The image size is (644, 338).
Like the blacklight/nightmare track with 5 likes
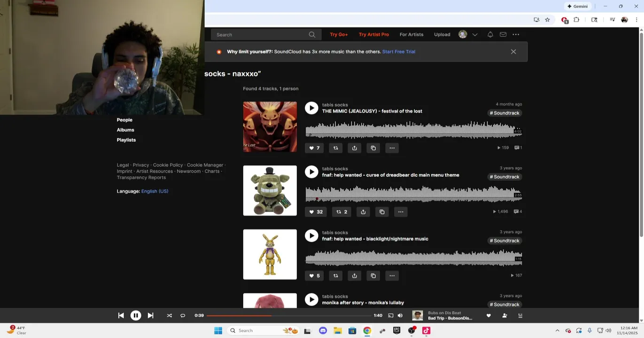[314, 276]
